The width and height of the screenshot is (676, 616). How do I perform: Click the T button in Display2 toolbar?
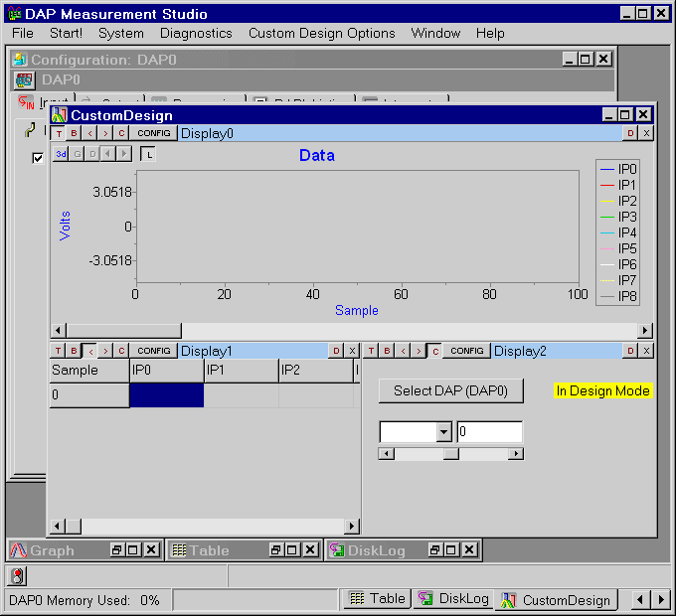point(371,351)
